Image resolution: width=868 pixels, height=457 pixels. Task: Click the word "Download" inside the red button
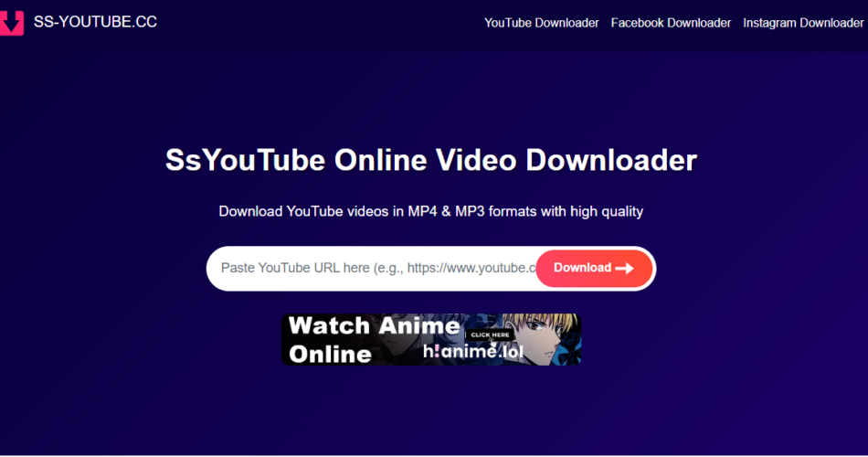pos(582,268)
